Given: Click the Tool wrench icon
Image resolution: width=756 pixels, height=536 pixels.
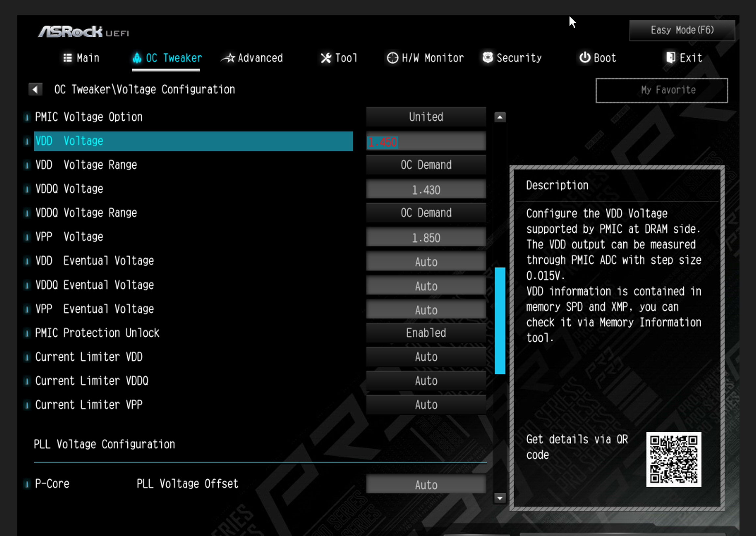Looking at the screenshot, I should (x=326, y=58).
